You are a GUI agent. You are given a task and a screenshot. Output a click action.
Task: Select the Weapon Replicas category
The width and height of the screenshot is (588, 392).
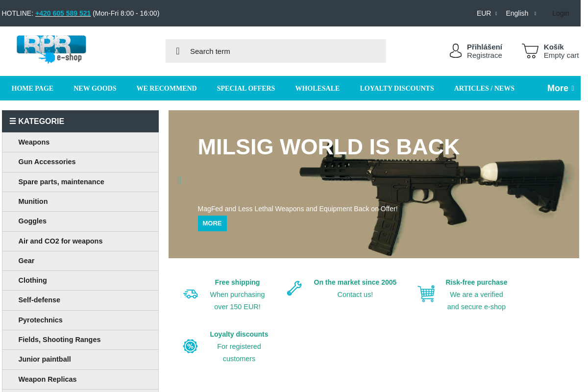pos(80,379)
